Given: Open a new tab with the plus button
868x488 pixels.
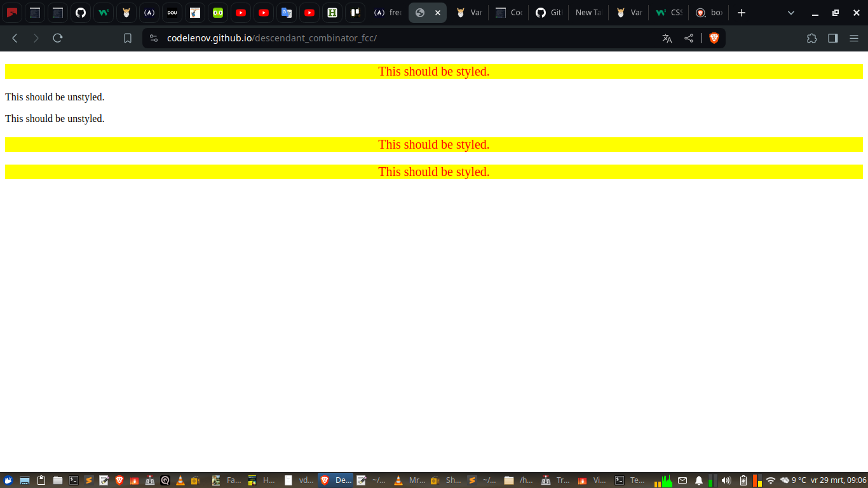Looking at the screenshot, I should tap(741, 13).
